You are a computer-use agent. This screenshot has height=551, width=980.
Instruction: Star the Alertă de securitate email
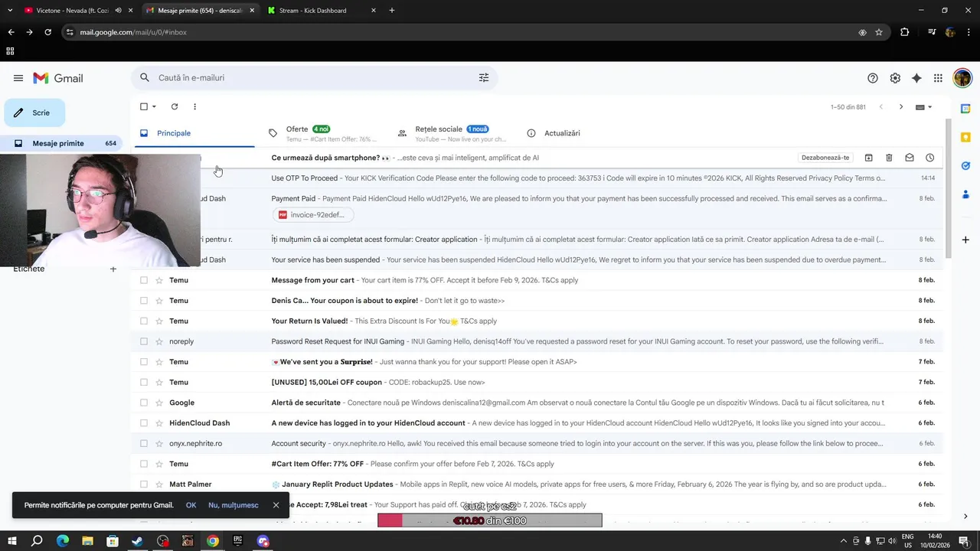(159, 403)
